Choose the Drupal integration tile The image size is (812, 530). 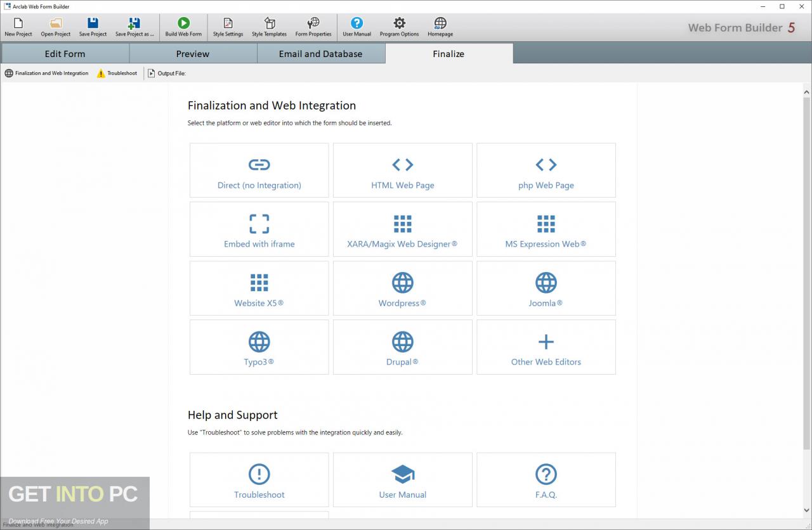tap(403, 347)
